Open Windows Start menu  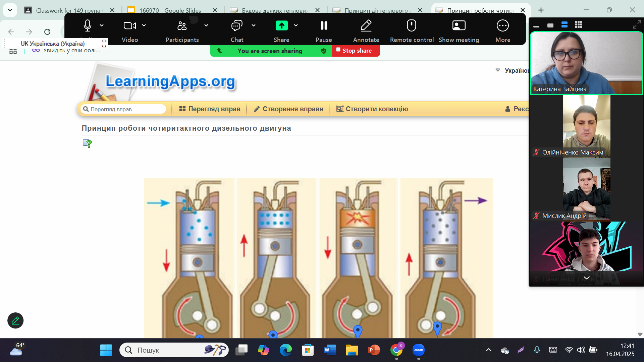(x=106, y=350)
